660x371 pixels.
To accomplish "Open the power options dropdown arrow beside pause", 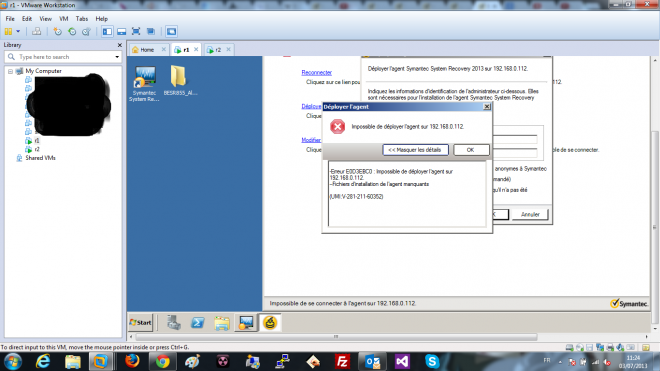I will [x=18, y=32].
